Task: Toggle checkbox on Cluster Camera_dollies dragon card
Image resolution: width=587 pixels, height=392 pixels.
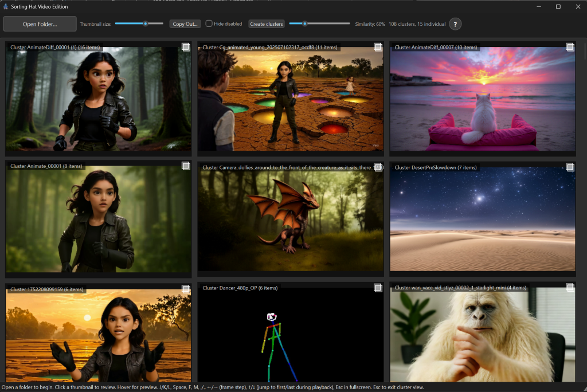Action: pyautogui.click(x=378, y=167)
